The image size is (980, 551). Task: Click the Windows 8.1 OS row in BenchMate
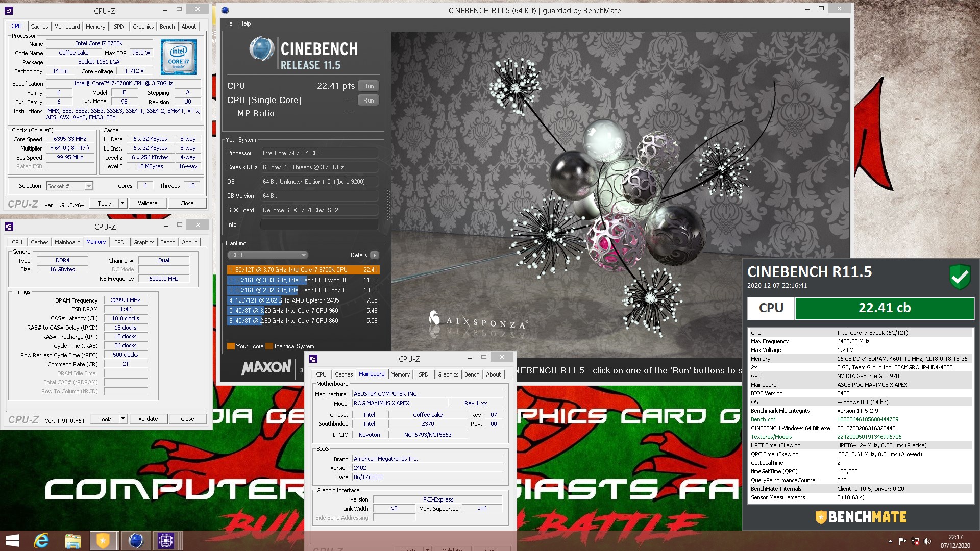pos(861,402)
